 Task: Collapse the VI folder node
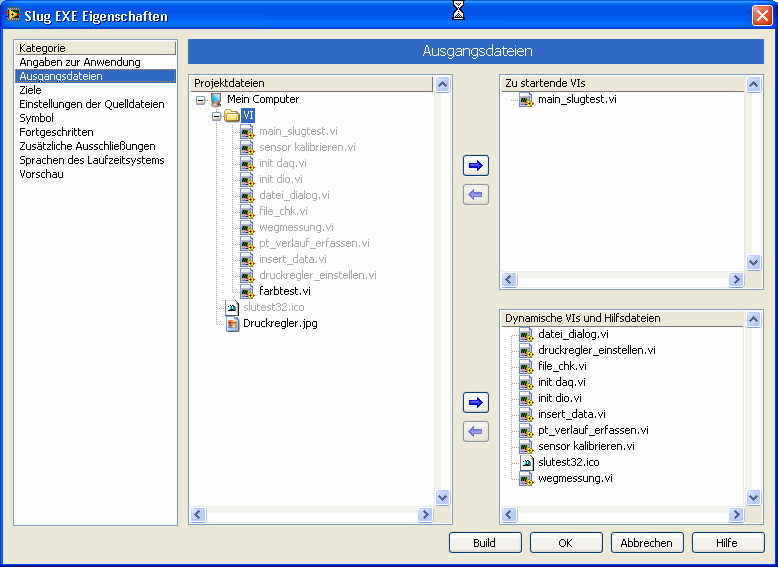[x=216, y=117]
